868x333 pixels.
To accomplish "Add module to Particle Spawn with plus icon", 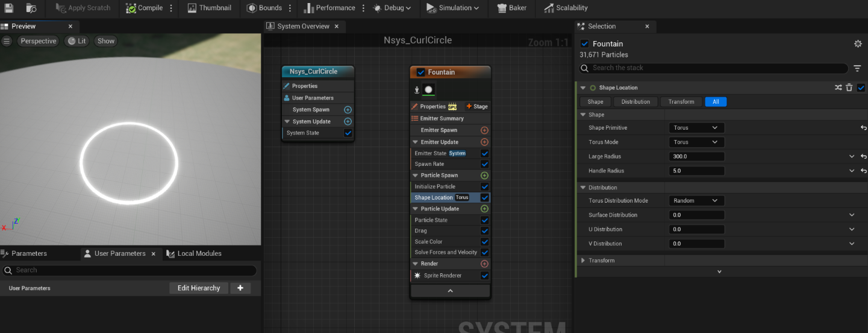I will (484, 176).
